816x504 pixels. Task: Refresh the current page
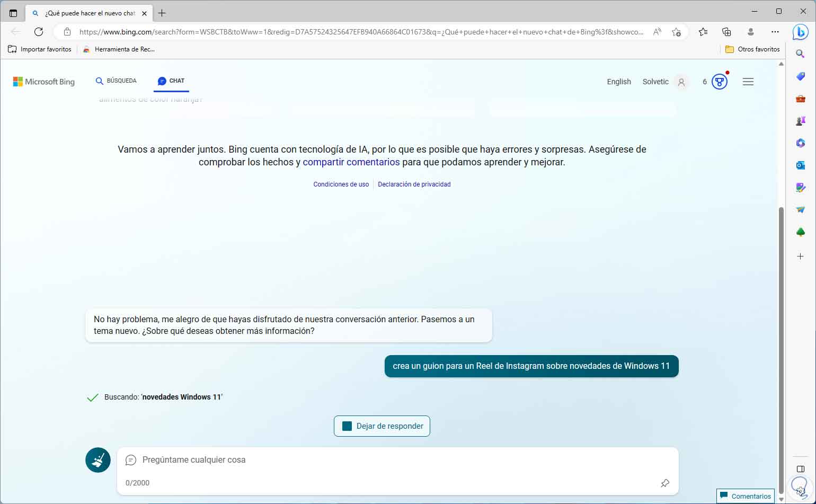39,32
